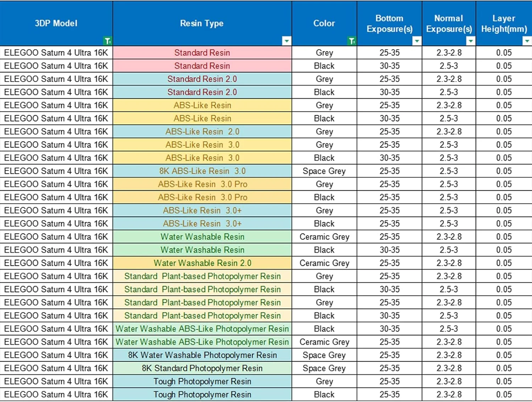Click the Resin Type column header text
The height and width of the screenshot is (402, 532).
pyautogui.click(x=202, y=23)
